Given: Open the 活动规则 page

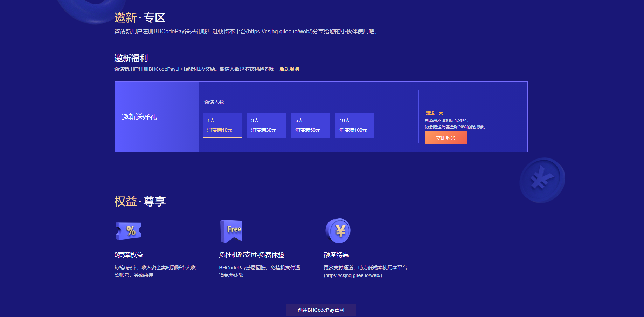Looking at the screenshot, I should [x=289, y=69].
